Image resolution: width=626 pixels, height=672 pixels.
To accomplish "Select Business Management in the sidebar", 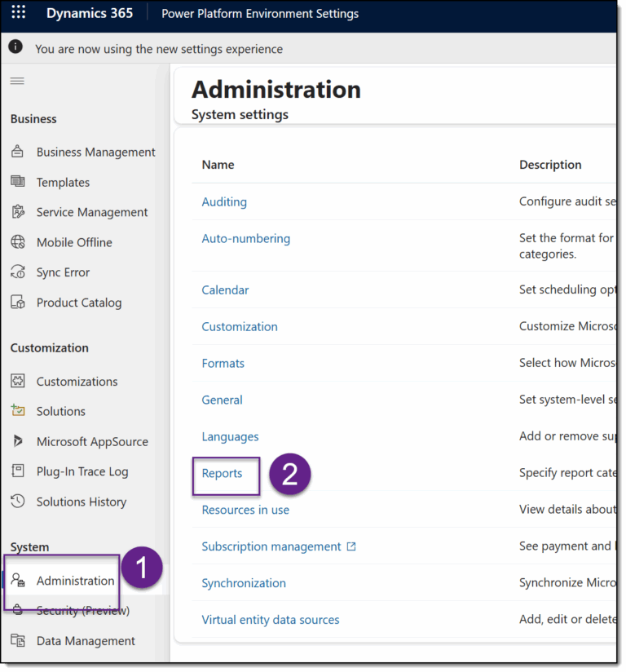I will tap(96, 152).
